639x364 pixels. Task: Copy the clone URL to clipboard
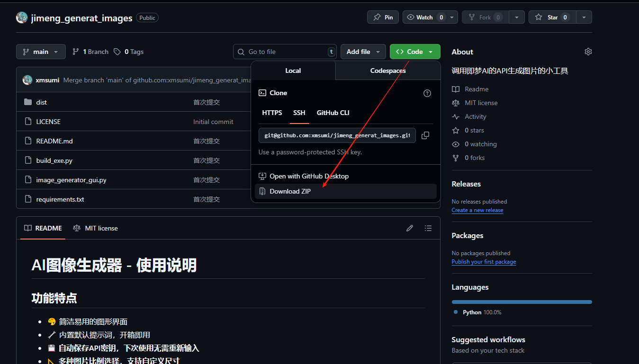point(425,135)
